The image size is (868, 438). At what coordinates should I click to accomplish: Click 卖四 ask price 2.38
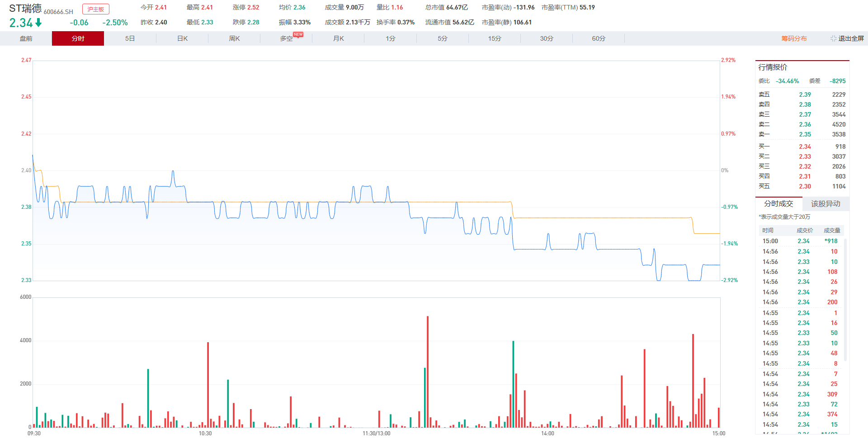pyautogui.click(x=805, y=104)
